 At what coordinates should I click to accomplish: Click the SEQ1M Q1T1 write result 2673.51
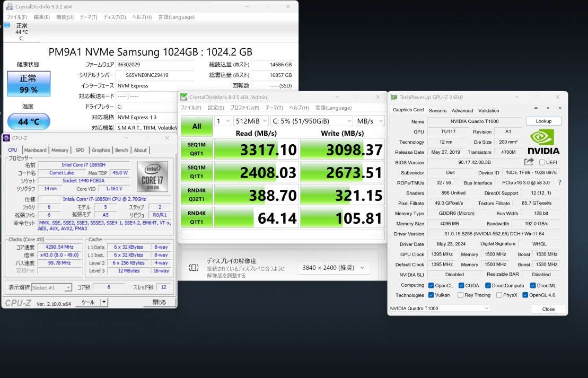pyautogui.click(x=343, y=172)
